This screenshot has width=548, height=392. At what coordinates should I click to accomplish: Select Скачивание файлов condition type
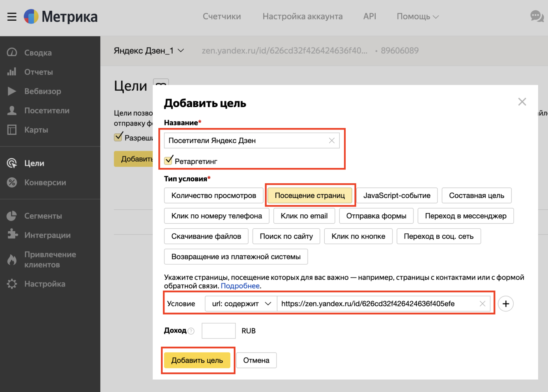click(206, 236)
